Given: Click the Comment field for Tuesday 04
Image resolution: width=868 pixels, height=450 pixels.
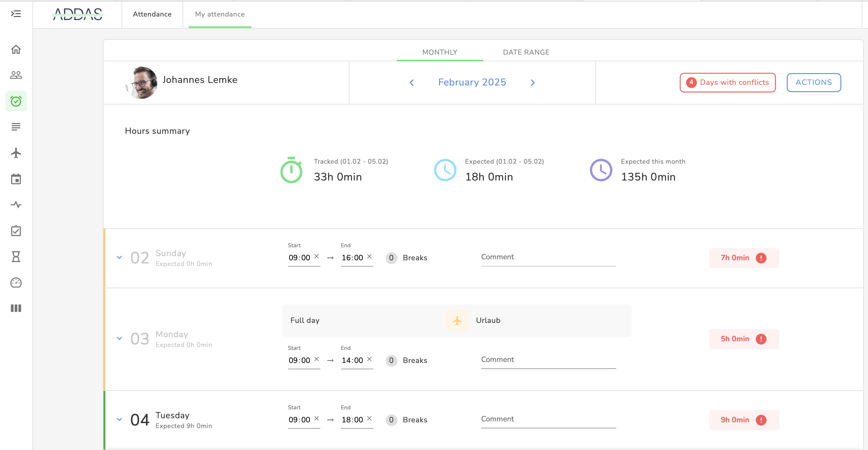Looking at the screenshot, I should coord(548,419).
